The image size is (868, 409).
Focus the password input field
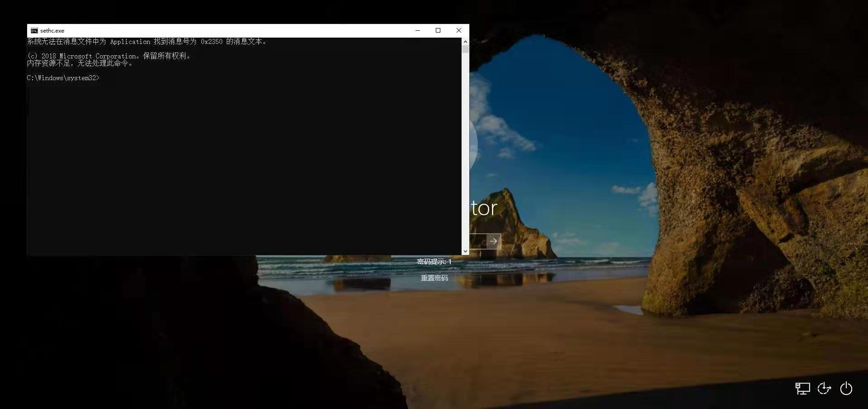point(478,241)
